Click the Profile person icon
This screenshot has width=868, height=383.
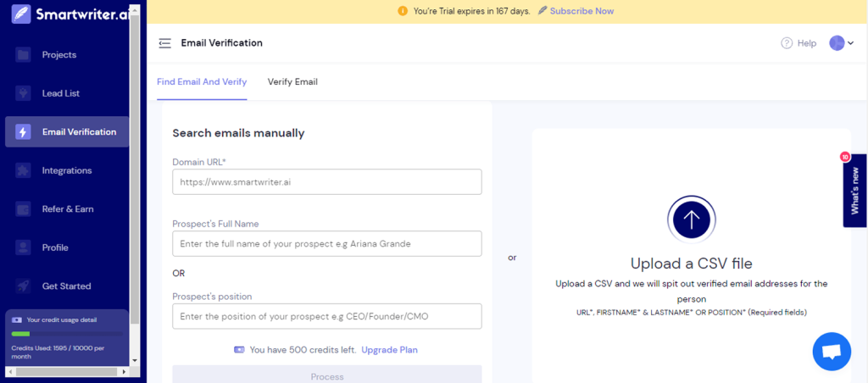coord(23,247)
